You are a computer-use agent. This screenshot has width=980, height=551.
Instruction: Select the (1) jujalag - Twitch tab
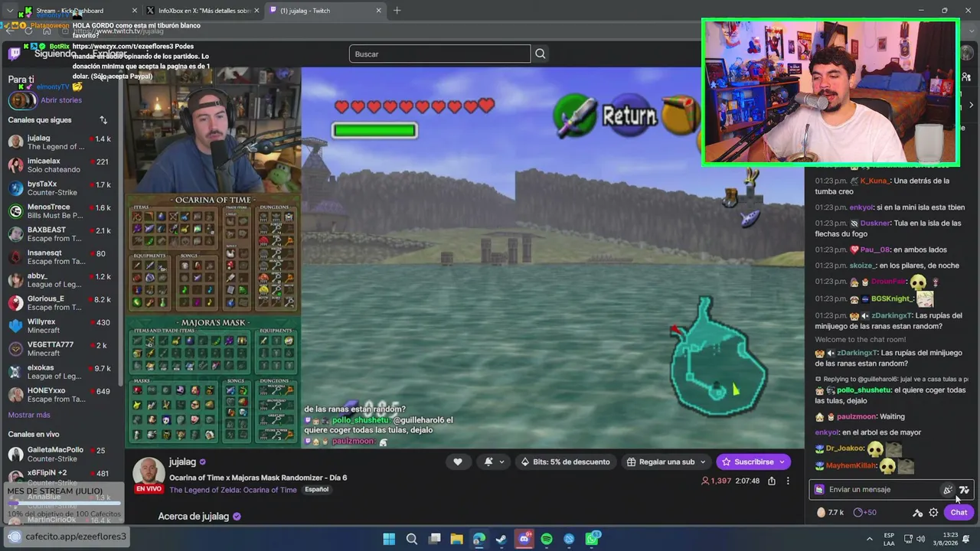(325, 11)
